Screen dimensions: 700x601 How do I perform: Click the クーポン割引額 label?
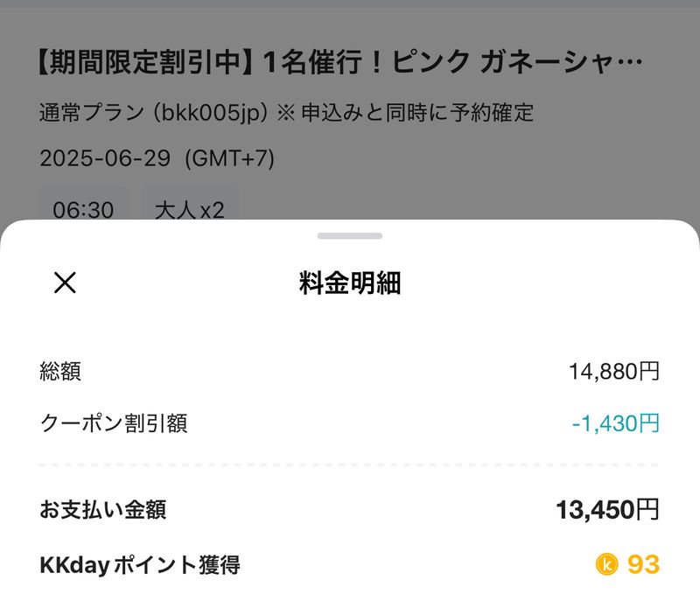pyautogui.click(x=114, y=423)
